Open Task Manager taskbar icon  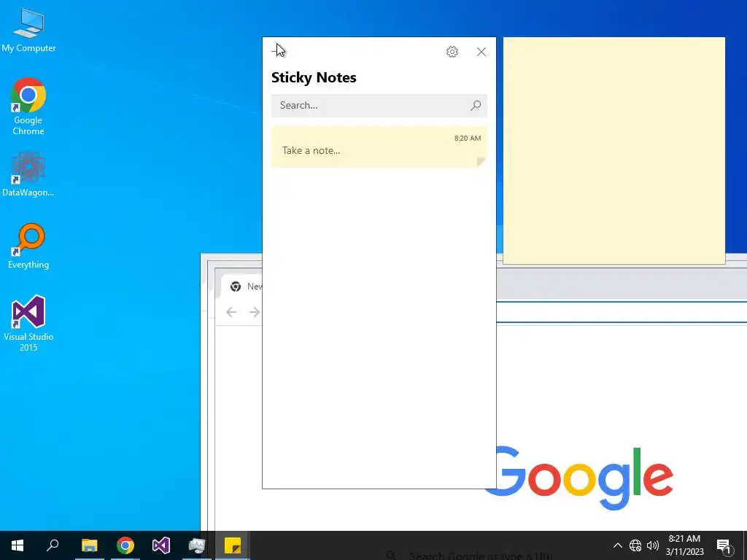pos(197,545)
